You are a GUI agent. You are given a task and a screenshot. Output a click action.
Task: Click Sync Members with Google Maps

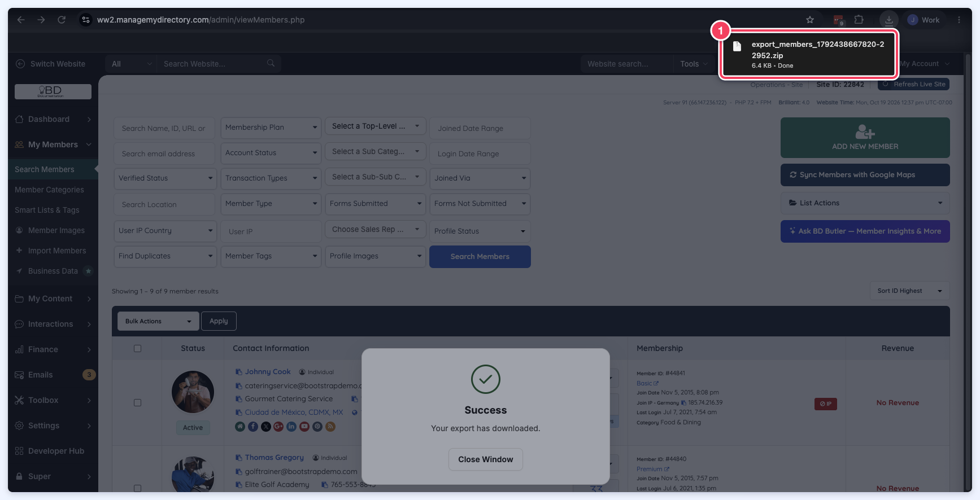[865, 175]
